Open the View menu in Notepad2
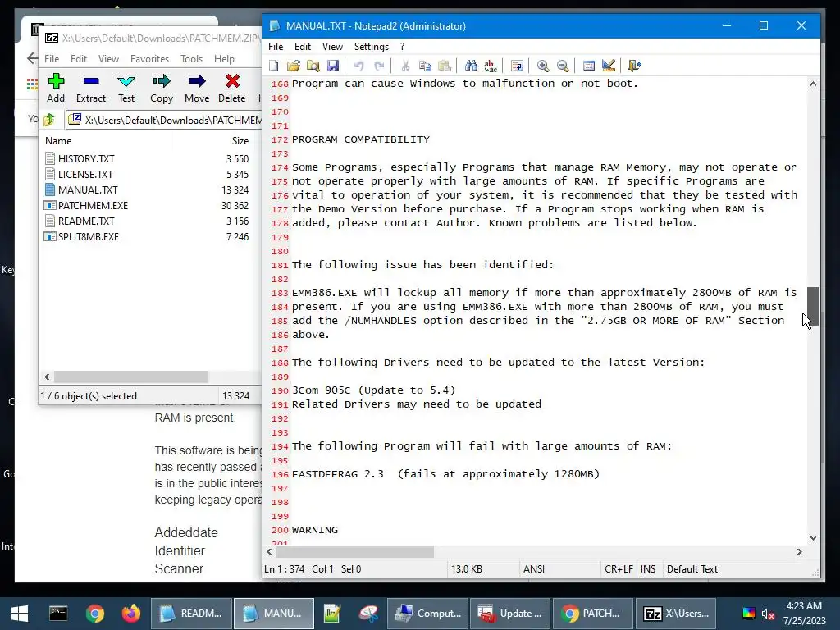The height and width of the screenshot is (630, 840). coord(332,47)
